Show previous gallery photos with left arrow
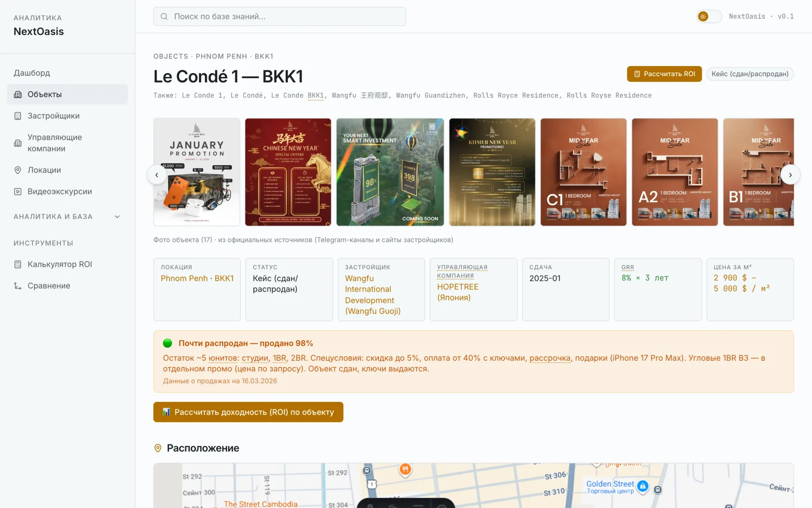Viewport: 812px width, 508px height. pos(157,175)
